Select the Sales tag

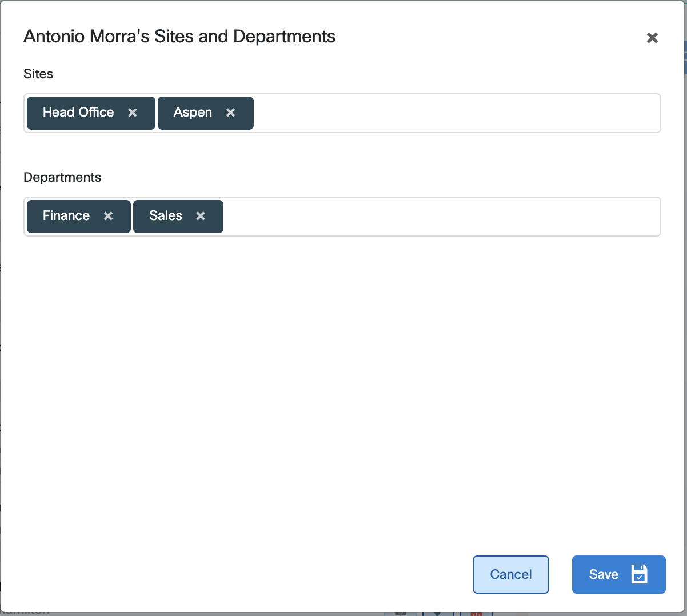point(165,216)
